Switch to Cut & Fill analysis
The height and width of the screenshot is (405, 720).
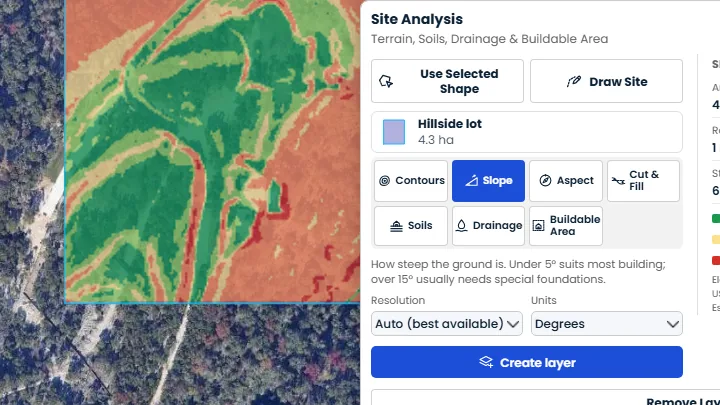(643, 181)
